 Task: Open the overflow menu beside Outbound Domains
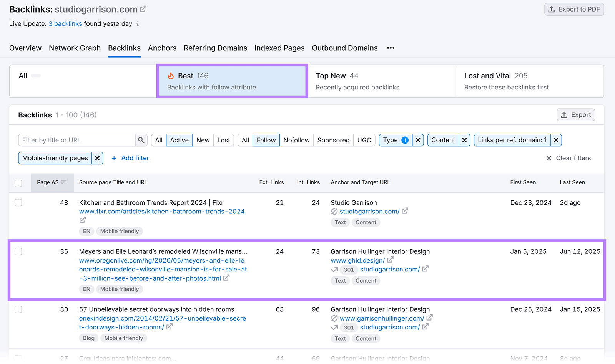(x=391, y=48)
